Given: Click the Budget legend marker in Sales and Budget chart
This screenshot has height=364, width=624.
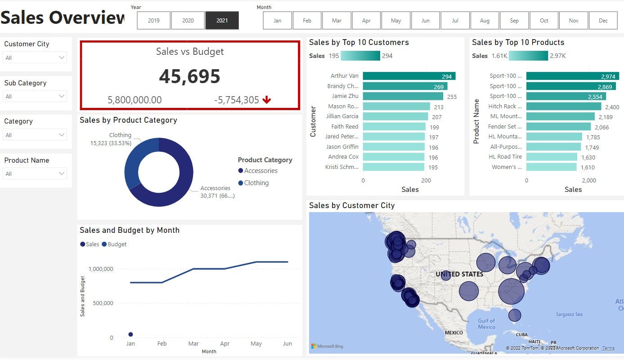Looking at the screenshot, I should 105,244.
